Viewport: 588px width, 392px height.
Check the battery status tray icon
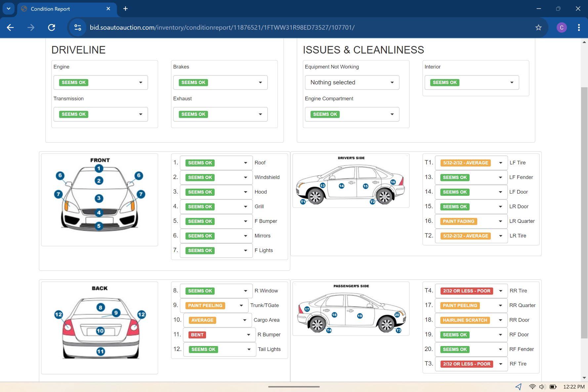click(553, 387)
